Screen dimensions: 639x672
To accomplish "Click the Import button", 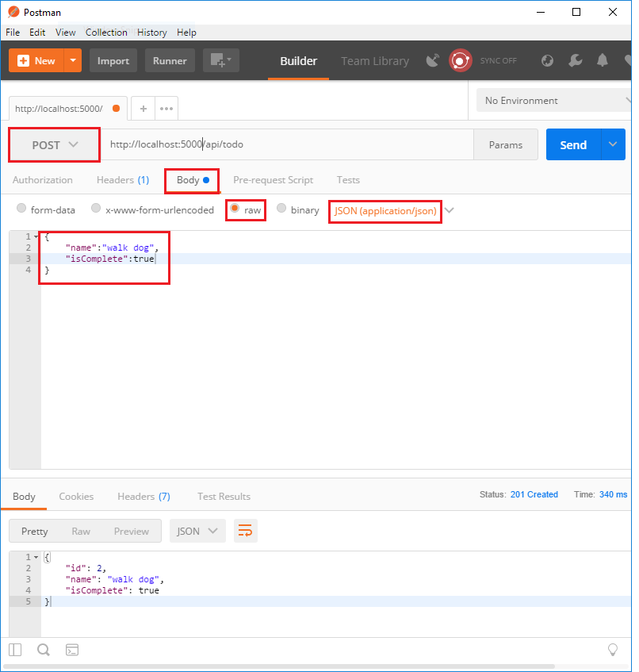I will coord(113,61).
